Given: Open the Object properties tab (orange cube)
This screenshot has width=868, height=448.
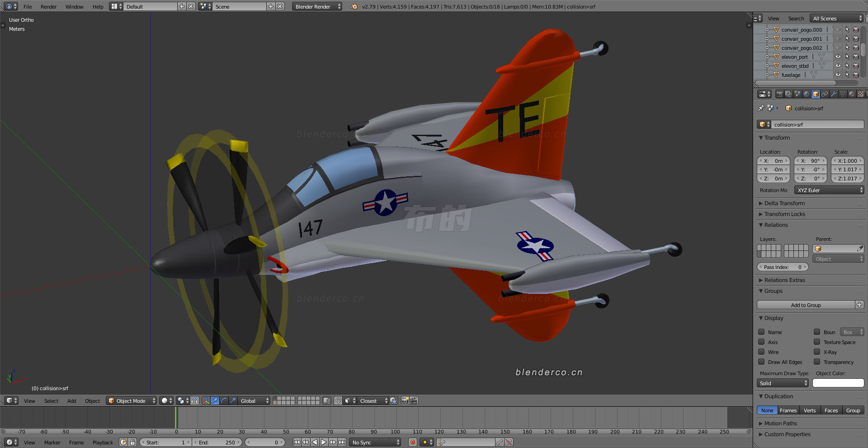Looking at the screenshot, I should (816, 94).
